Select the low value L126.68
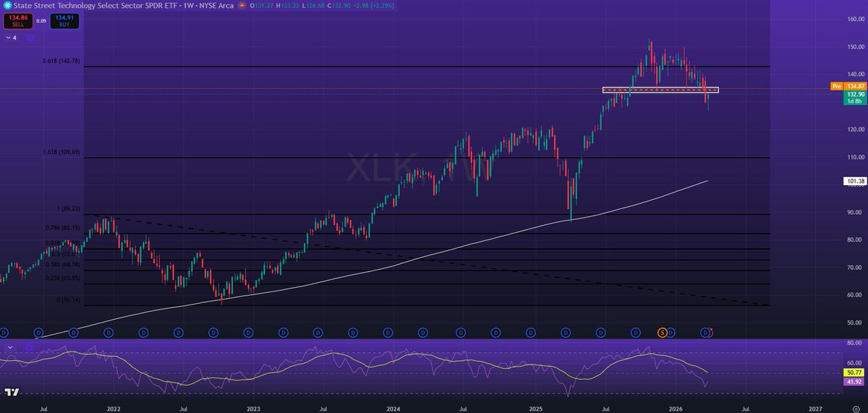 (313, 6)
